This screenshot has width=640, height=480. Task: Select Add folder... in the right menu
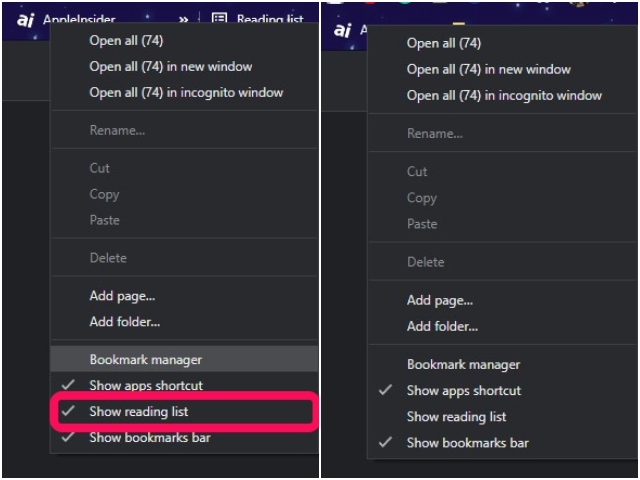pos(442,326)
